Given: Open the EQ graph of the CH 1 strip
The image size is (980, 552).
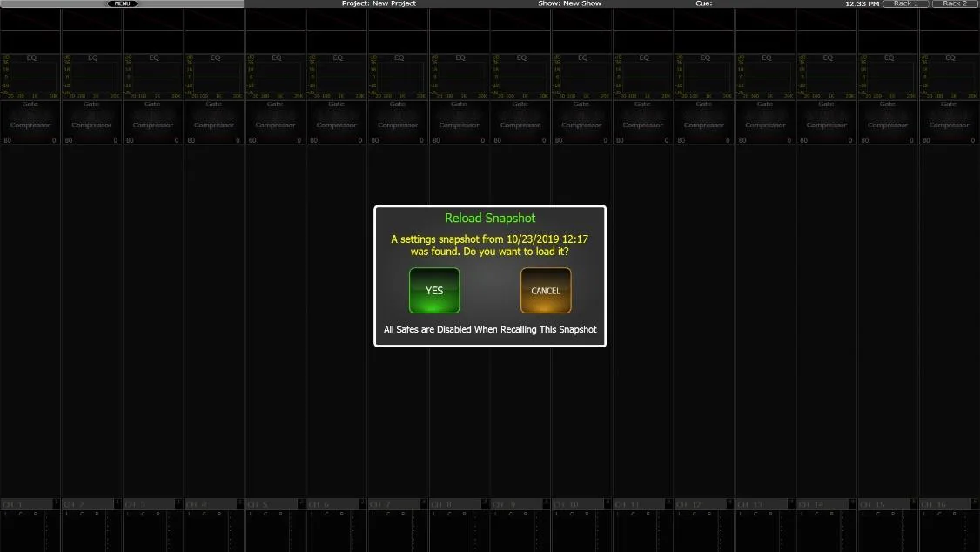Looking at the screenshot, I should point(30,77).
